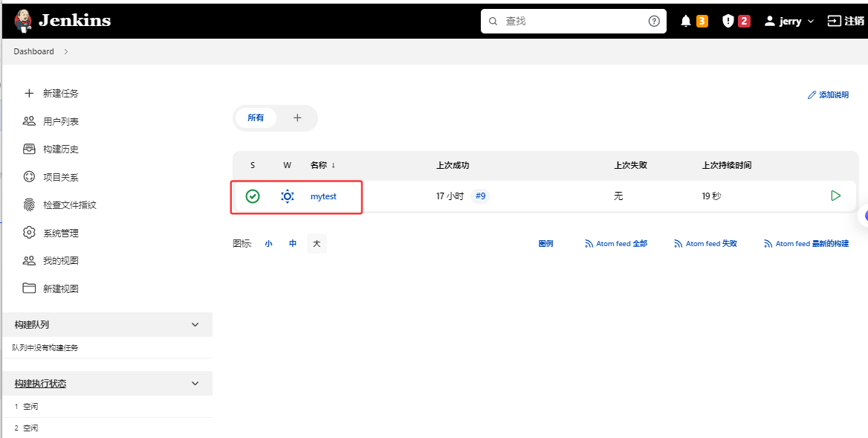The width and height of the screenshot is (868, 438).
Task: Open the 新建任务 sidebar item
Action: click(x=61, y=93)
